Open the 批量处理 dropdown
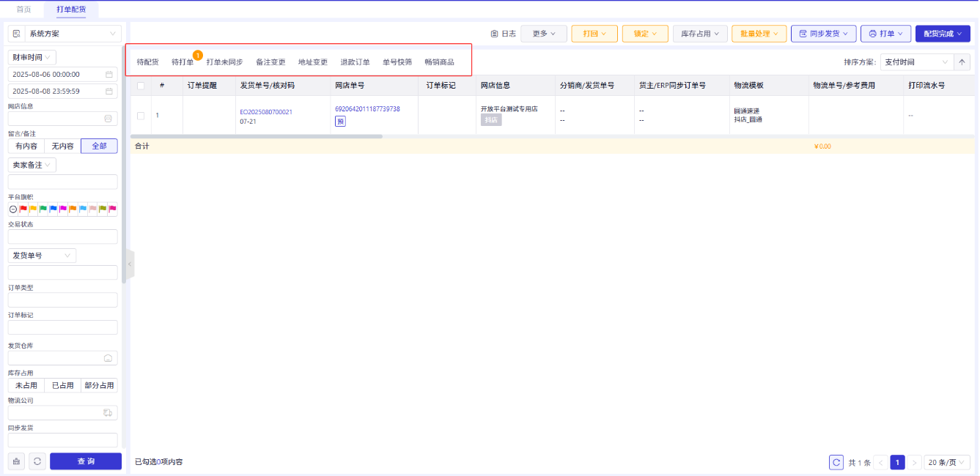 (x=759, y=34)
